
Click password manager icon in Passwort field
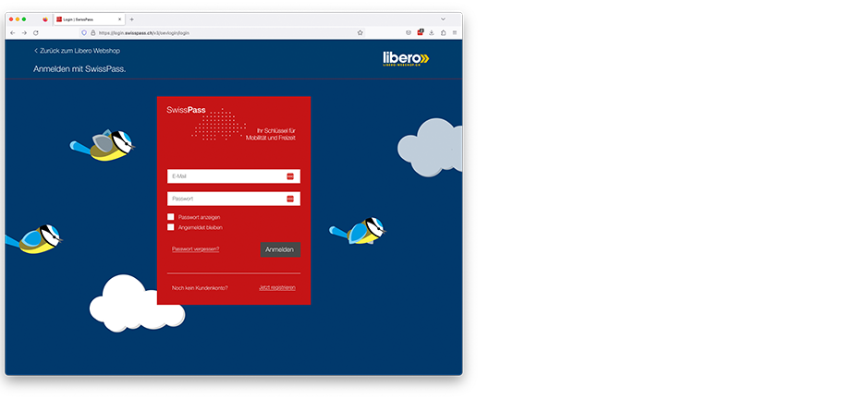(x=290, y=199)
